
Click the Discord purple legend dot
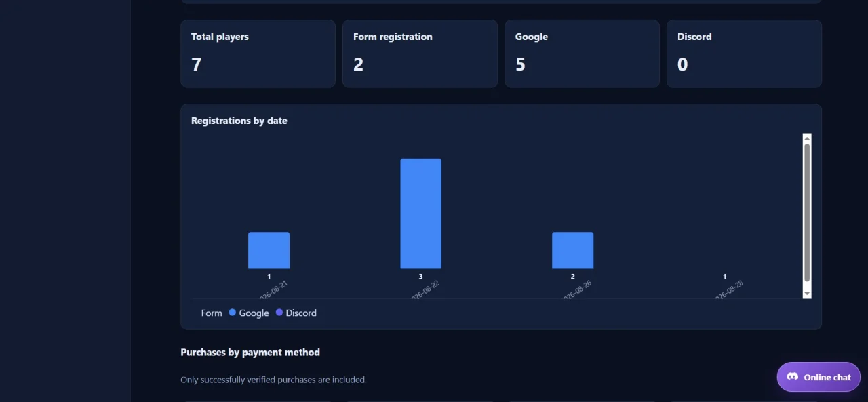coord(279,313)
